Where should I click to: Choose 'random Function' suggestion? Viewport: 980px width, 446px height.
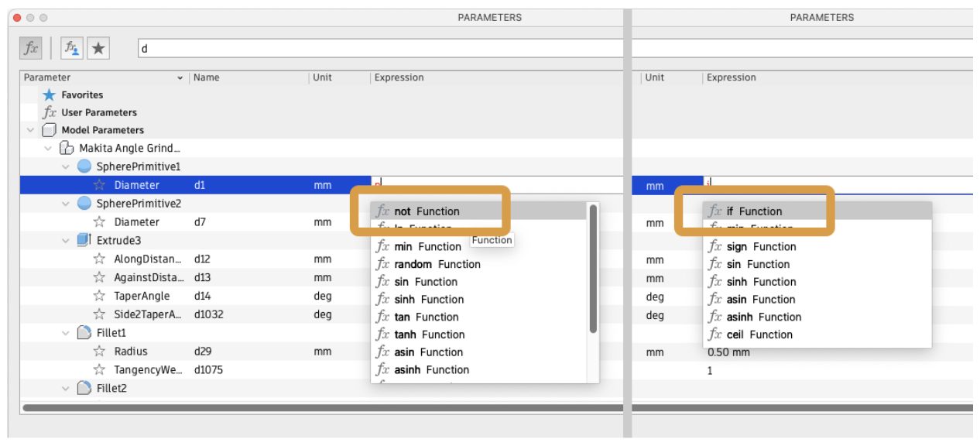point(478,264)
